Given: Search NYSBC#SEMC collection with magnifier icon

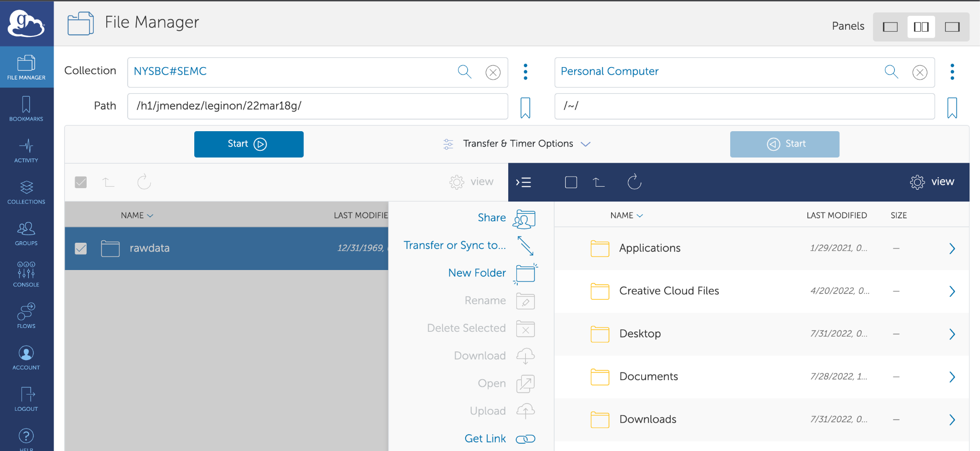Looking at the screenshot, I should point(465,72).
